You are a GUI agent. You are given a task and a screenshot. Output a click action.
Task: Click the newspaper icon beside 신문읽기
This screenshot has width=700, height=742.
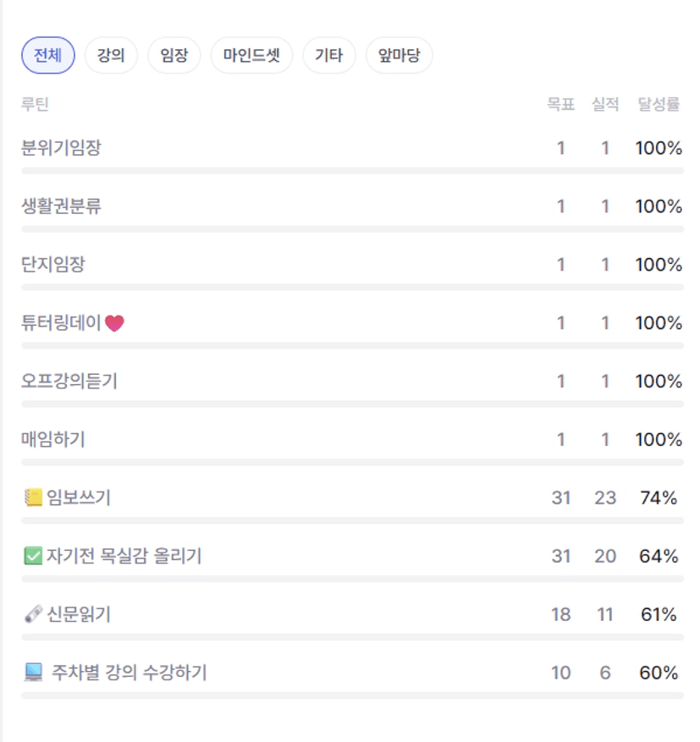tap(33, 615)
